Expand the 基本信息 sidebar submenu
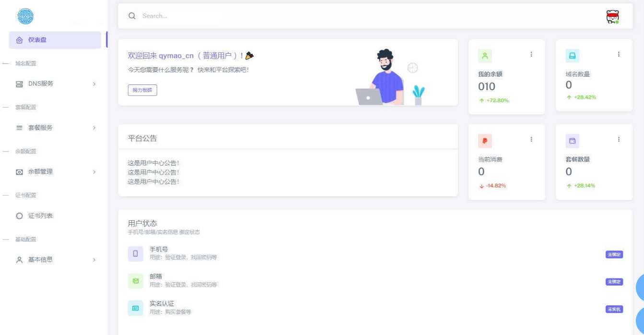The height and width of the screenshot is (335, 644). coord(55,260)
